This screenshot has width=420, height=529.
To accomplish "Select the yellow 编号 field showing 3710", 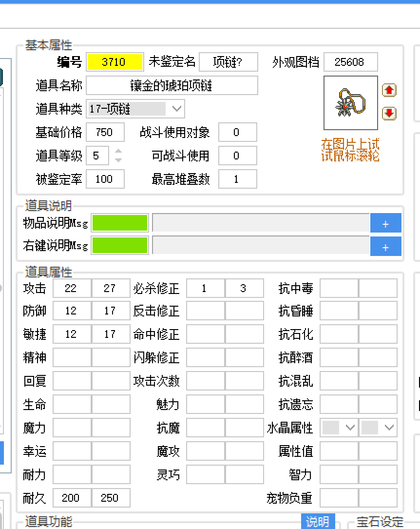I will [115, 62].
